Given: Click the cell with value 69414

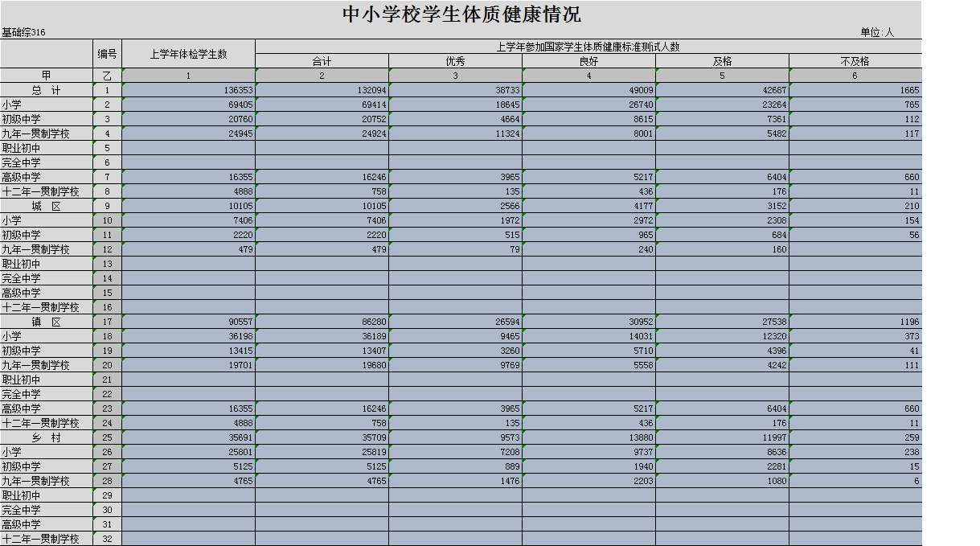Looking at the screenshot, I should tap(322, 105).
